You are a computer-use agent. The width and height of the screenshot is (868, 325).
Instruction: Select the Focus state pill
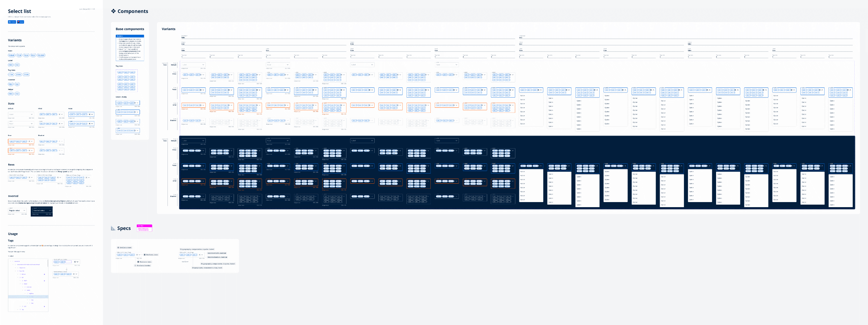(26, 55)
